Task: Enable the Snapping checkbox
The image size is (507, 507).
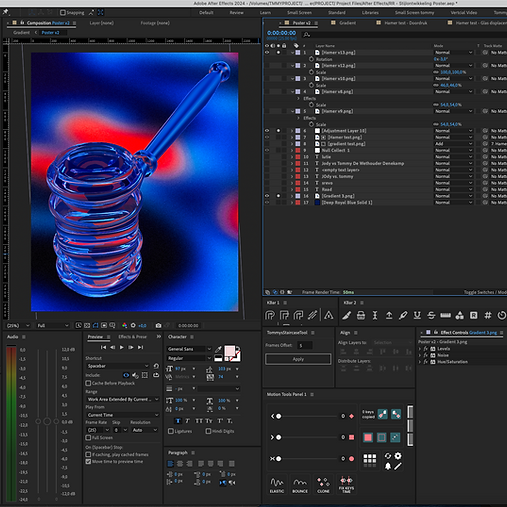Action: click(63, 13)
